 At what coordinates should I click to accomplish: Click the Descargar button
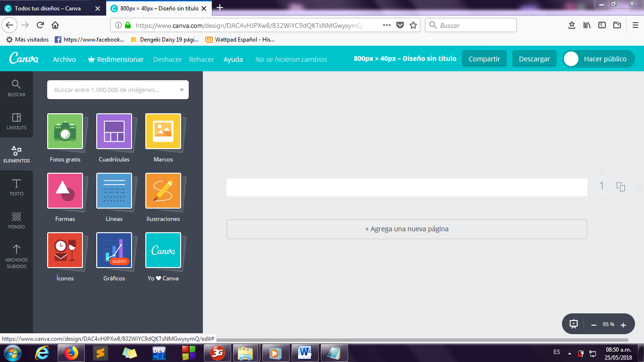535,59
